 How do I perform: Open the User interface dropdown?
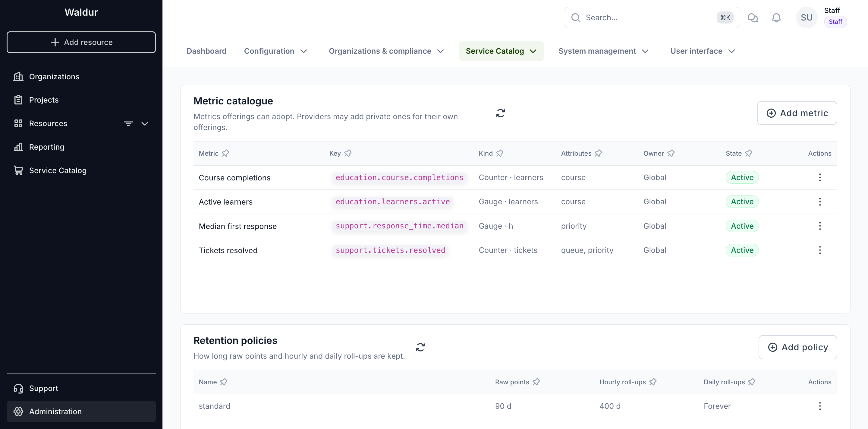pyautogui.click(x=703, y=51)
